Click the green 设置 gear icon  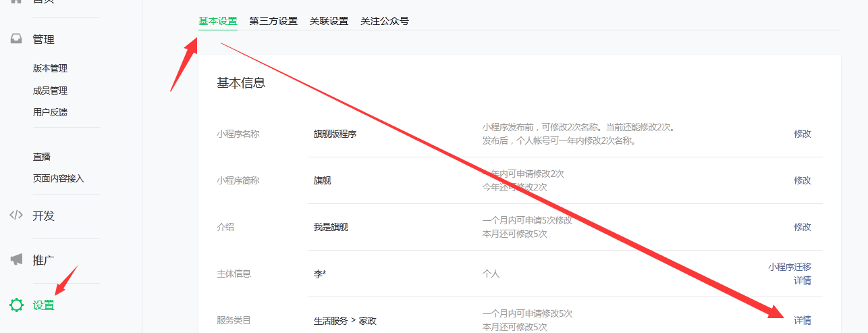[x=16, y=305]
